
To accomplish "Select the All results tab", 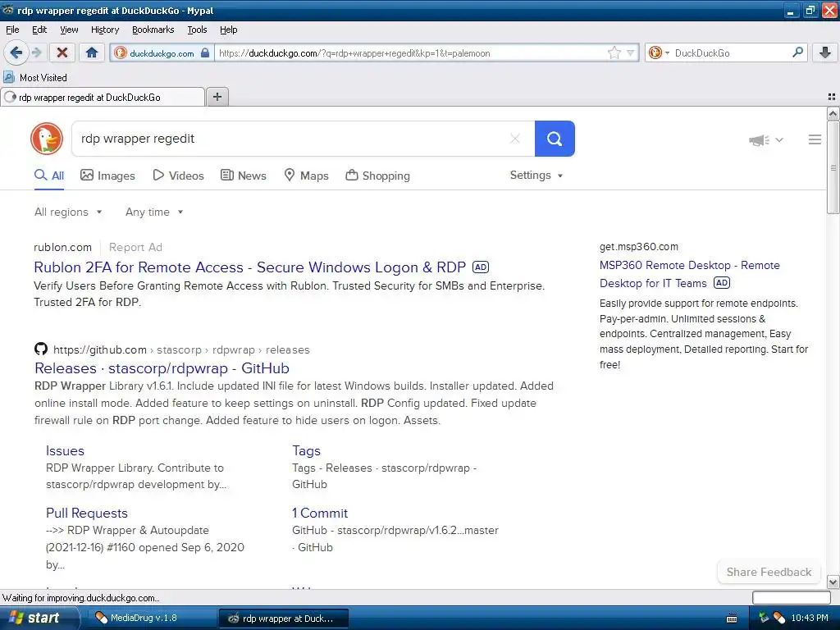I will tap(49, 176).
